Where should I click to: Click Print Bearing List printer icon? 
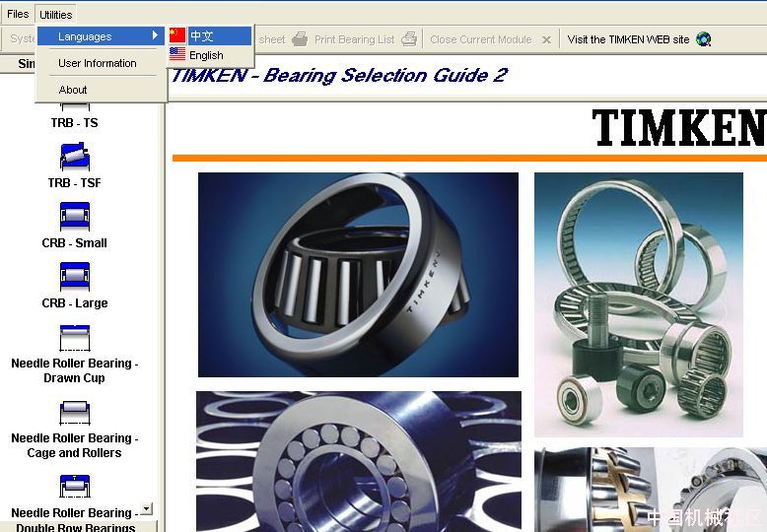tap(409, 39)
